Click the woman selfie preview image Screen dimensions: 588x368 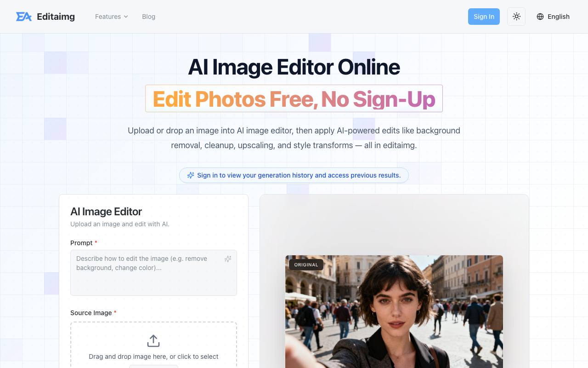pyautogui.click(x=394, y=311)
